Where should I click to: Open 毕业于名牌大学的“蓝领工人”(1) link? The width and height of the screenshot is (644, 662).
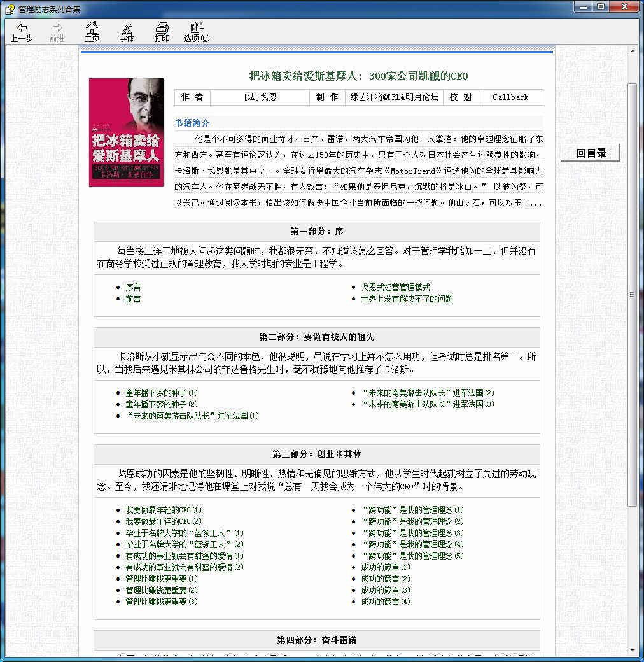coord(185,533)
